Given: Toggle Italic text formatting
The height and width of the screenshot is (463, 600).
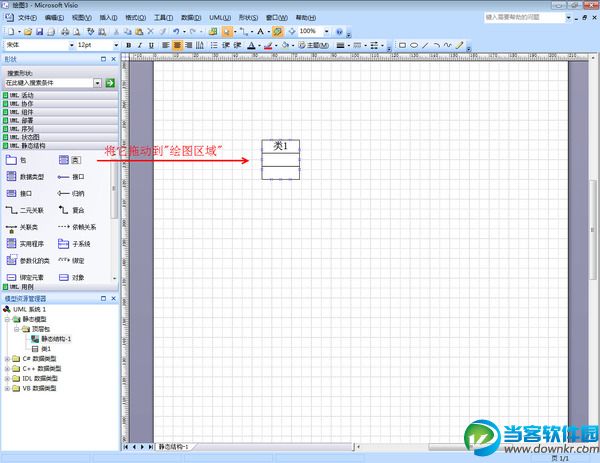Looking at the screenshot, I should pos(140,45).
